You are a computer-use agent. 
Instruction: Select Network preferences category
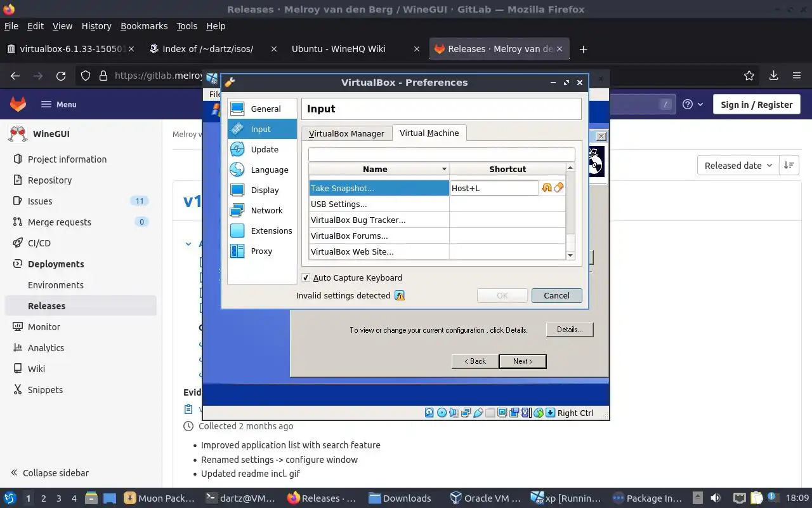pyautogui.click(x=262, y=210)
